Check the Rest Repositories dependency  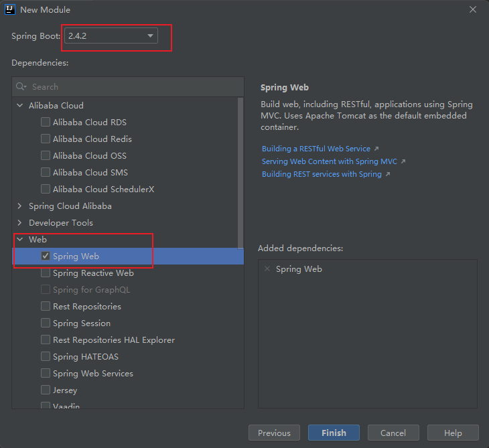click(46, 306)
